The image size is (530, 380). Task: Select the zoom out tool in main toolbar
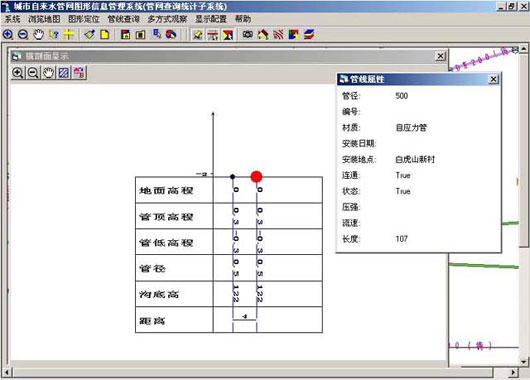[x=23, y=34]
